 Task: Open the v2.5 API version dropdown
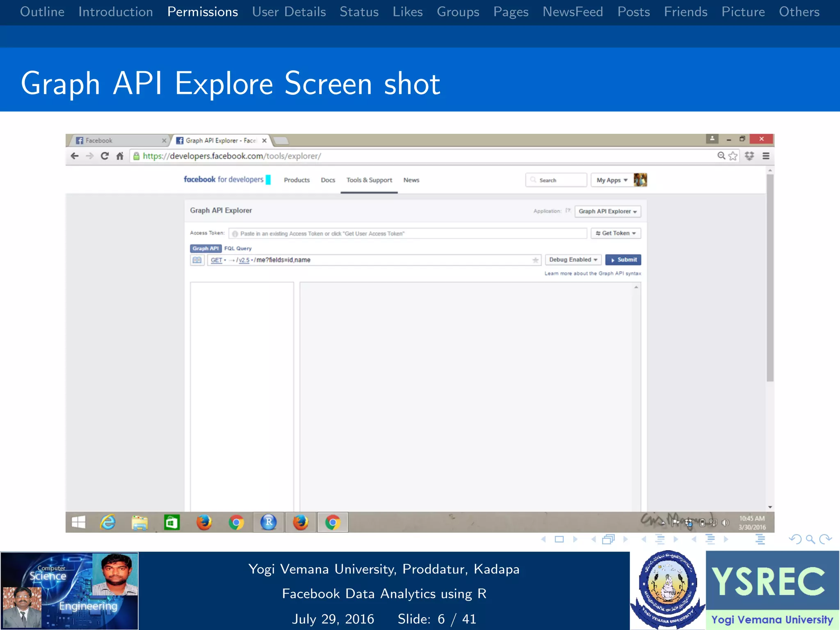click(245, 260)
